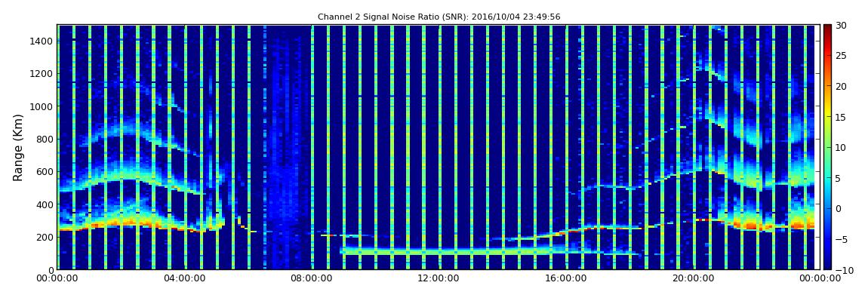868x307 pixels.
Task: Click the colorbar tick label -10
Action: [x=844, y=270]
